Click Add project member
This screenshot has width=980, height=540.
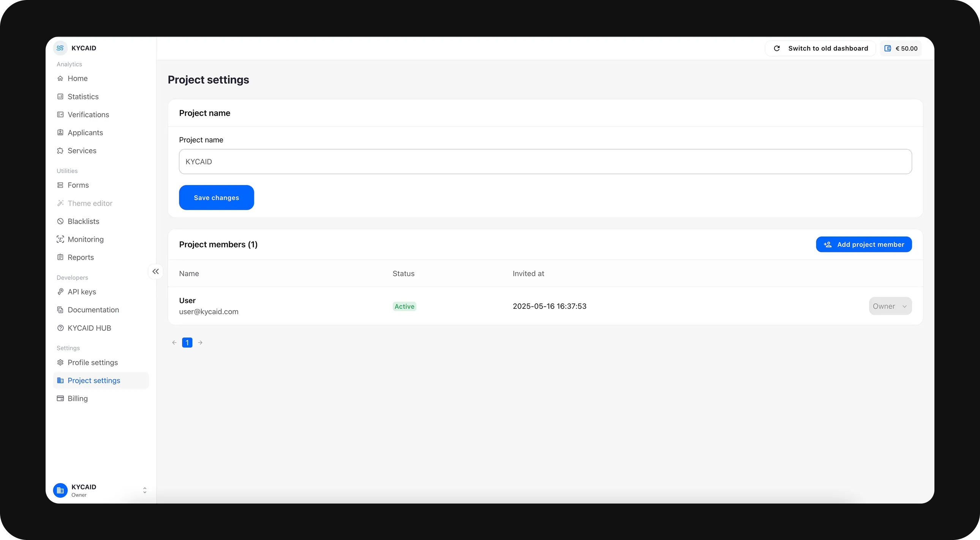(x=864, y=244)
